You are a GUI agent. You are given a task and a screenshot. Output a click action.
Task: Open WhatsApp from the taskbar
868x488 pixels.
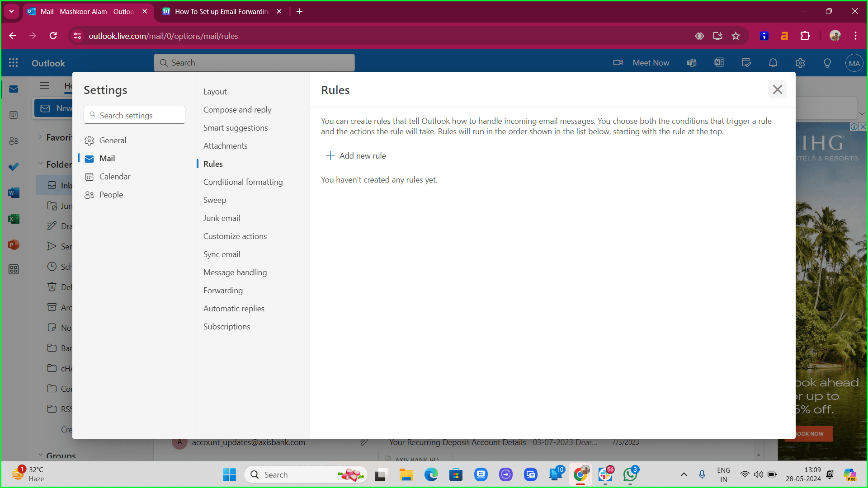click(x=630, y=475)
